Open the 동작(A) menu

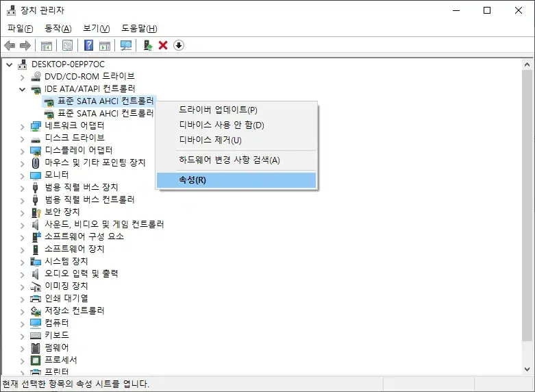58,28
